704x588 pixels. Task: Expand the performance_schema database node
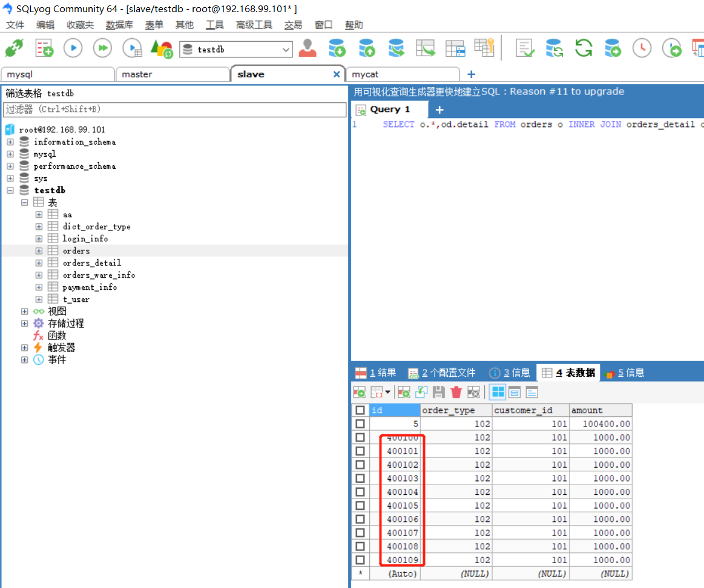coord(10,166)
